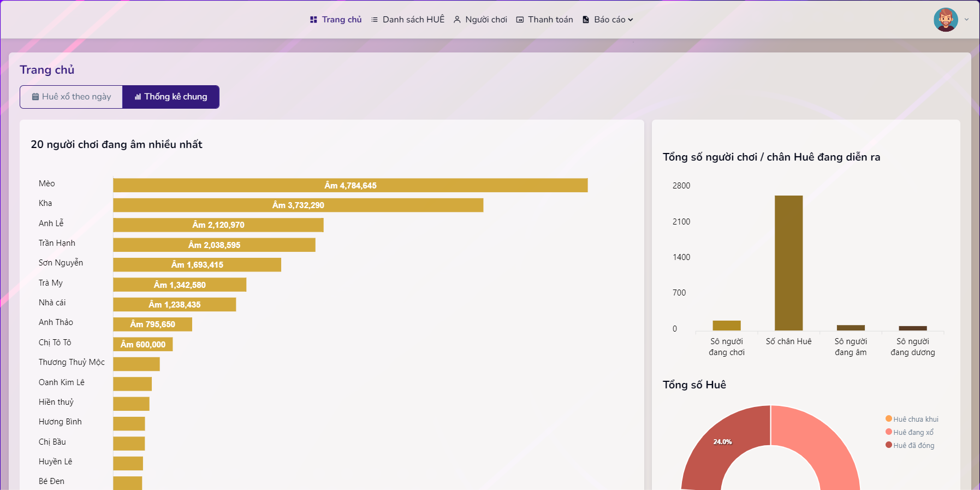
Task: Click the Chị Tô Tô bar Âm 600,000
Action: click(x=143, y=344)
